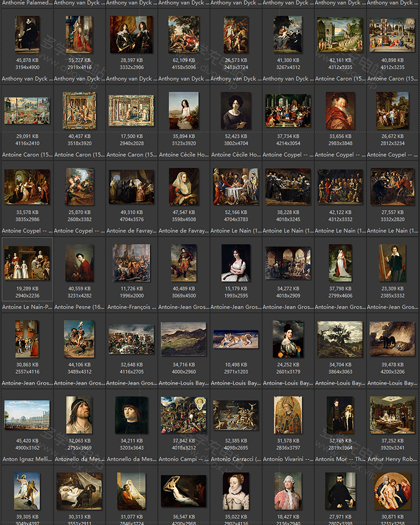Screen dimensions: 420x525
Task: Select the double portrait van Dyck thumbnail, 28,397 KB
Action: coord(131,34)
